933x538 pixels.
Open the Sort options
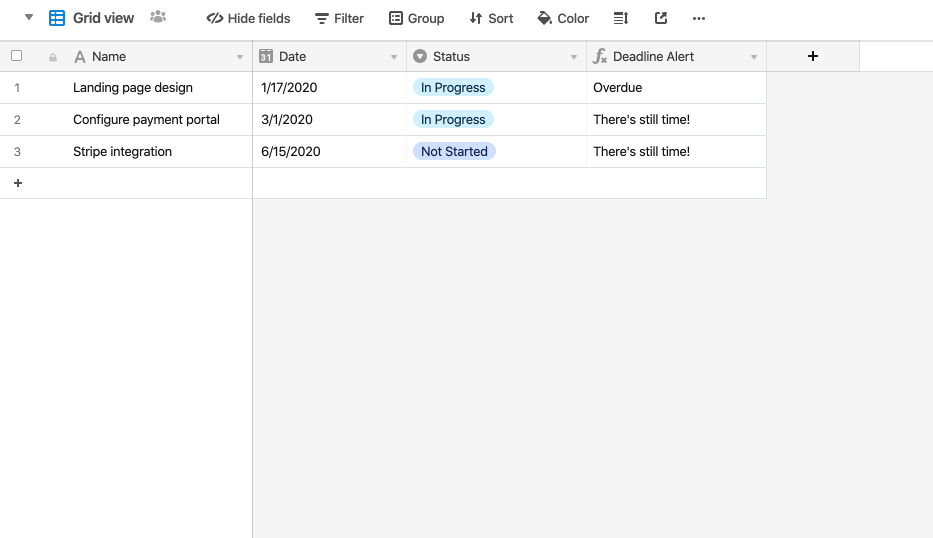click(491, 18)
